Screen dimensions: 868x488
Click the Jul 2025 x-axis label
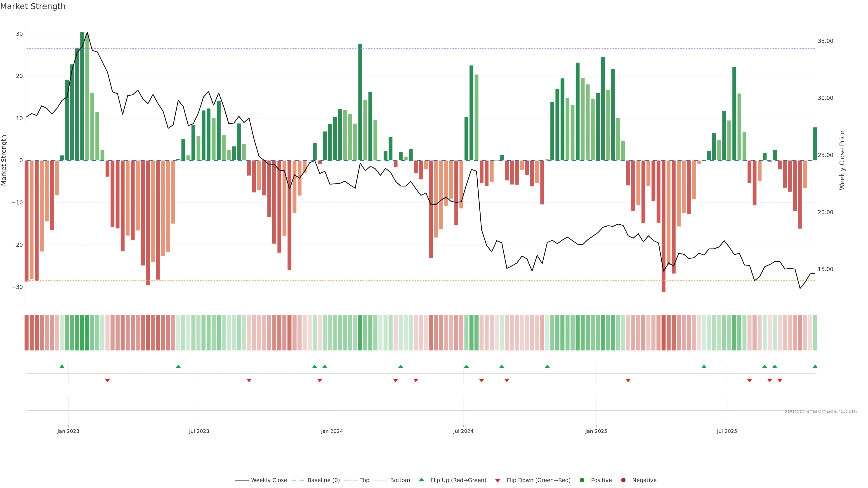pos(727,431)
